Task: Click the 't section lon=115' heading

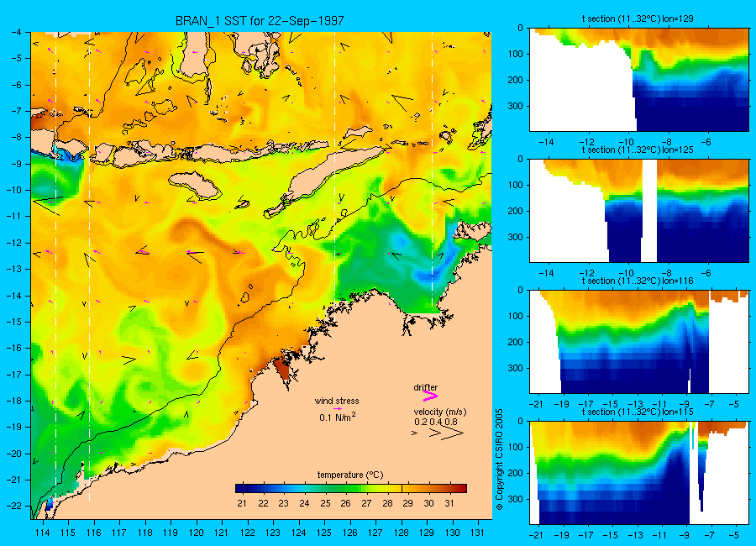Action: [638, 412]
